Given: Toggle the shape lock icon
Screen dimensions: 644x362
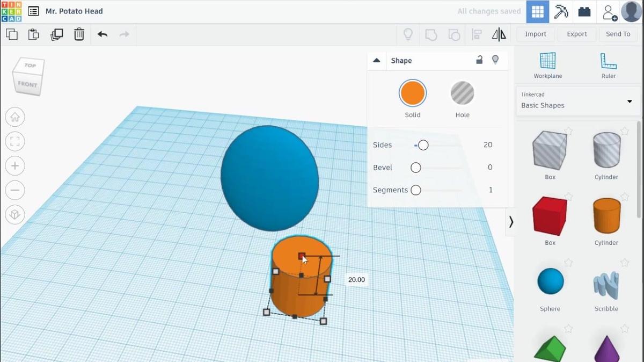Looking at the screenshot, I should pos(479,60).
